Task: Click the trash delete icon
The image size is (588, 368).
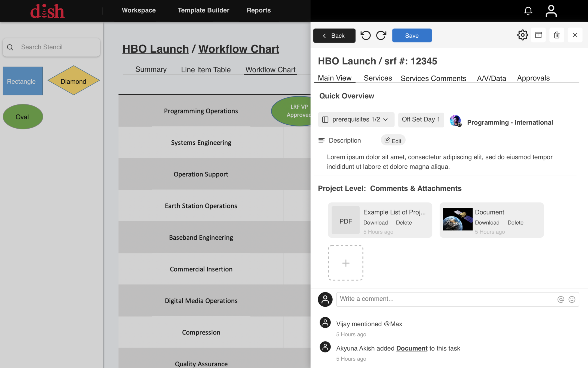Action: point(556,35)
